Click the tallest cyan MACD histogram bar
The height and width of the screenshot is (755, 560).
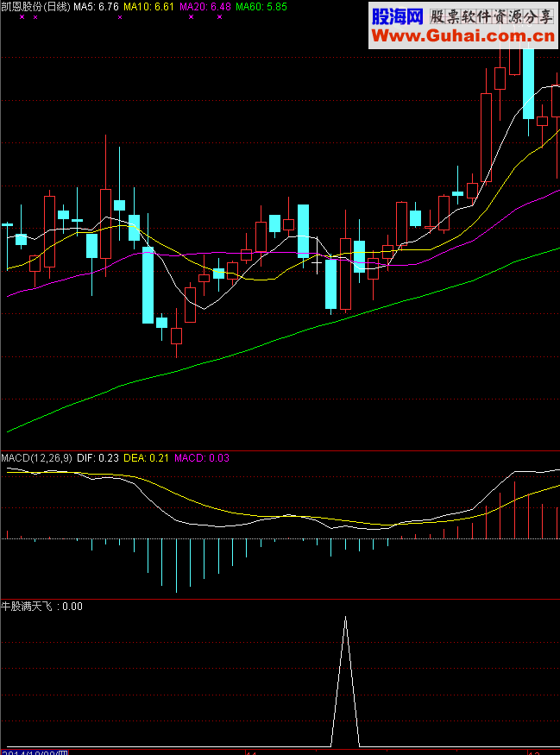(x=176, y=565)
